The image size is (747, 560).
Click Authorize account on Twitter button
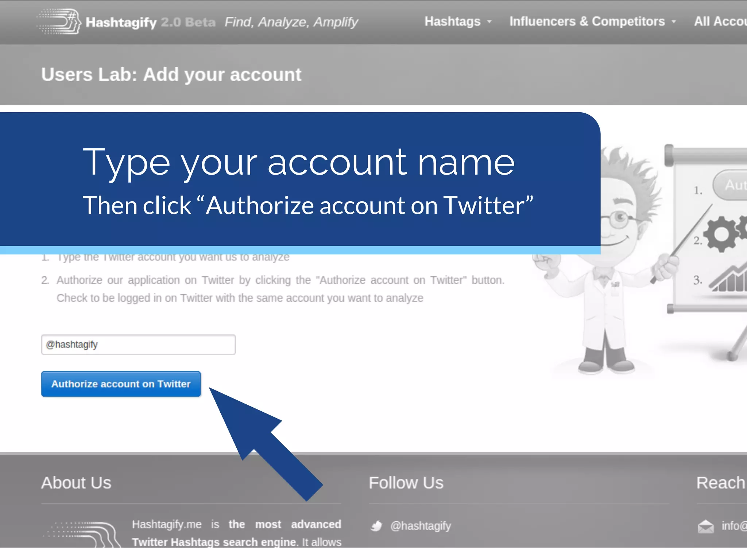pyautogui.click(x=121, y=384)
